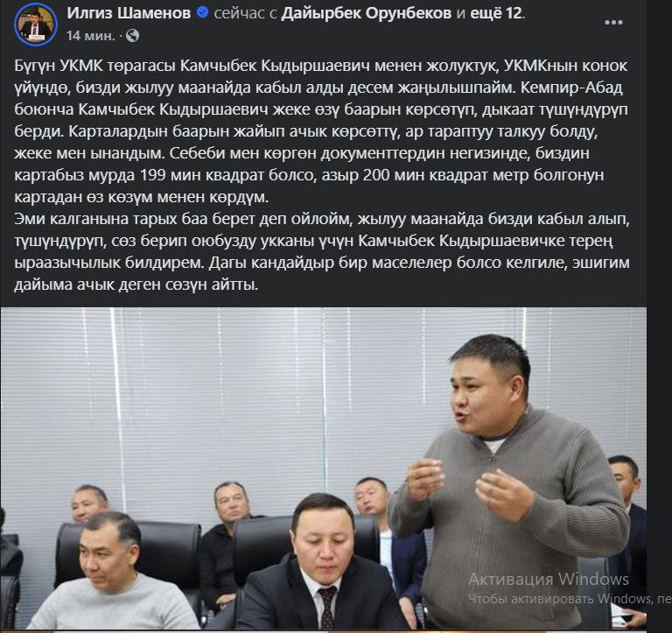Open the post options three-dot menu

(612, 22)
